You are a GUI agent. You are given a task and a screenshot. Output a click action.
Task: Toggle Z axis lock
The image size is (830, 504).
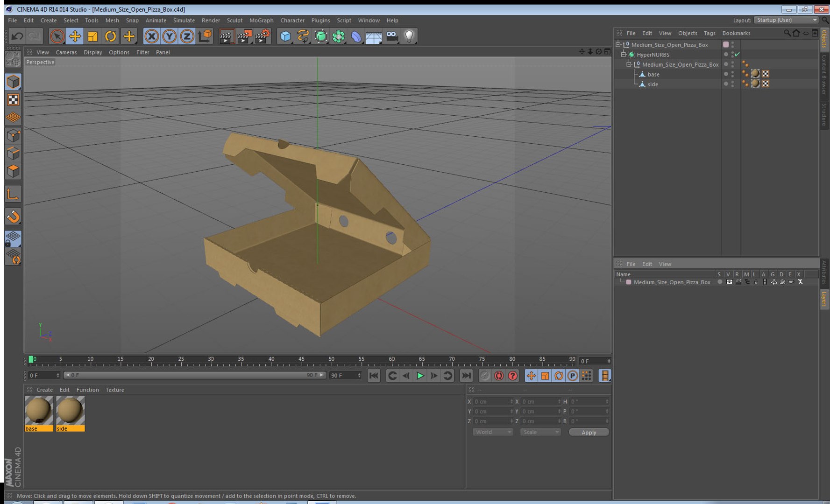coord(187,36)
